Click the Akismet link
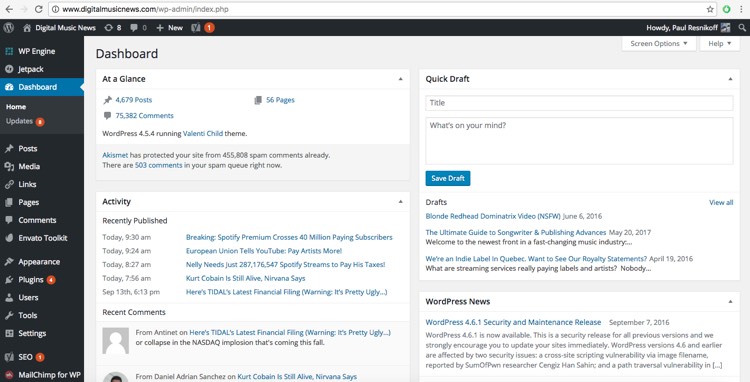 (x=115, y=155)
